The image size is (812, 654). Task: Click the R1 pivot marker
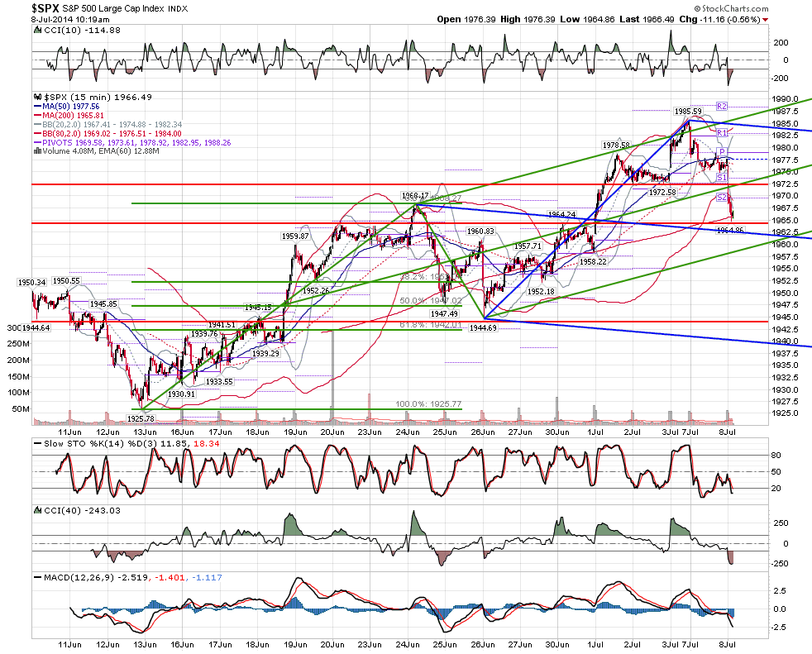[x=722, y=132]
